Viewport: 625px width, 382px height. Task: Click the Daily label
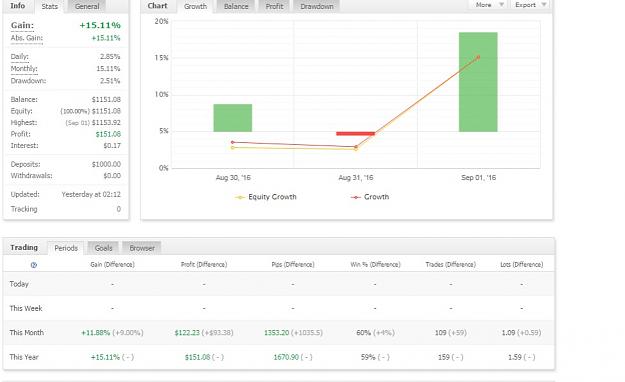coord(20,57)
